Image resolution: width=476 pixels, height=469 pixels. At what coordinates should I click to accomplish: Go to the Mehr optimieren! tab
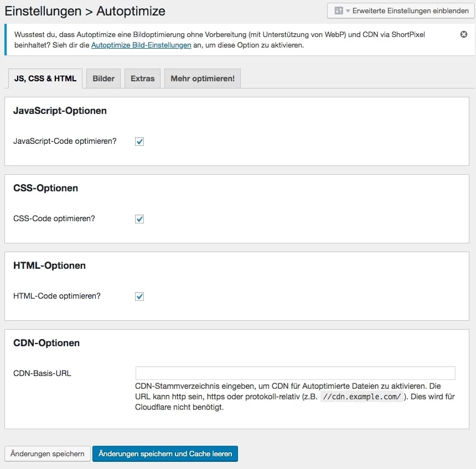(x=202, y=79)
